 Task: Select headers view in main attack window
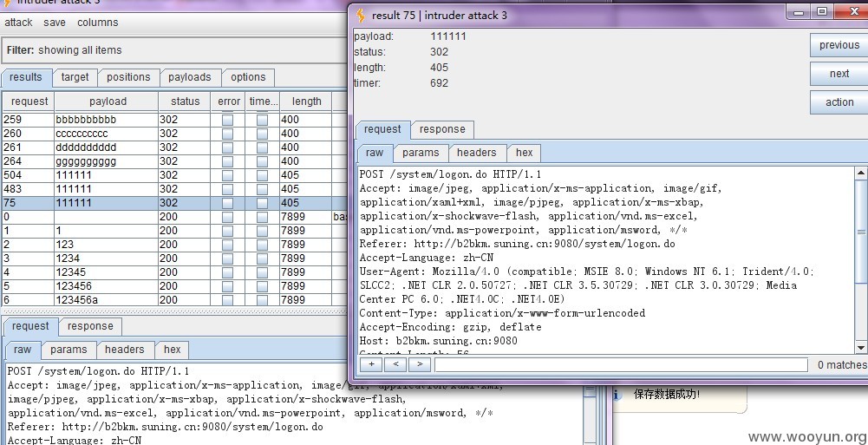tap(125, 350)
